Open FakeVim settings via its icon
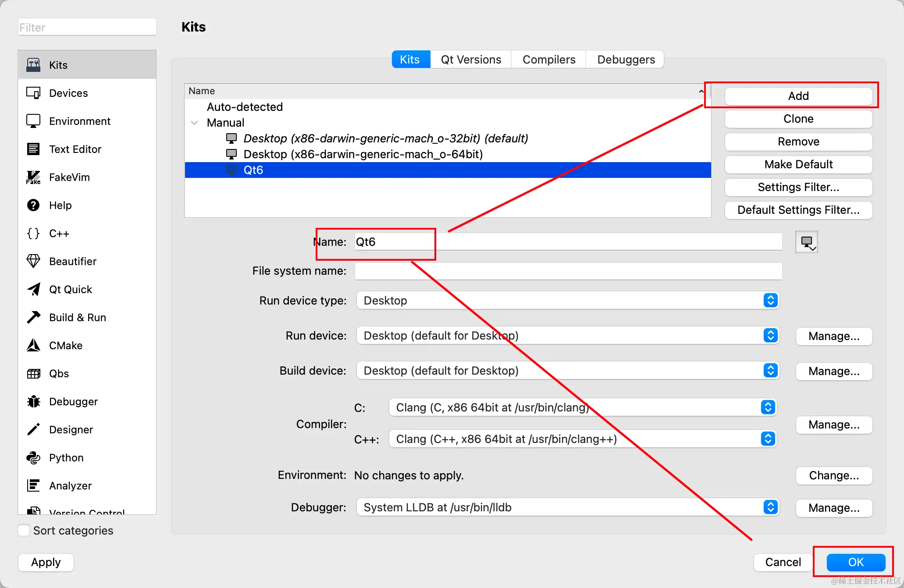The image size is (904, 588). [33, 177]
